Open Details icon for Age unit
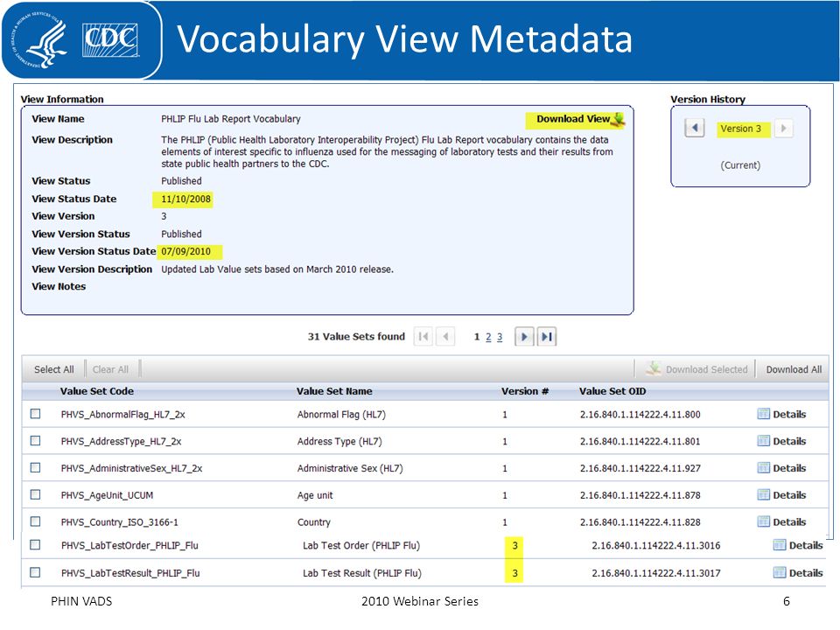This screenshot has height=630, width=840. pyautogui.click(x=763, y=494)
